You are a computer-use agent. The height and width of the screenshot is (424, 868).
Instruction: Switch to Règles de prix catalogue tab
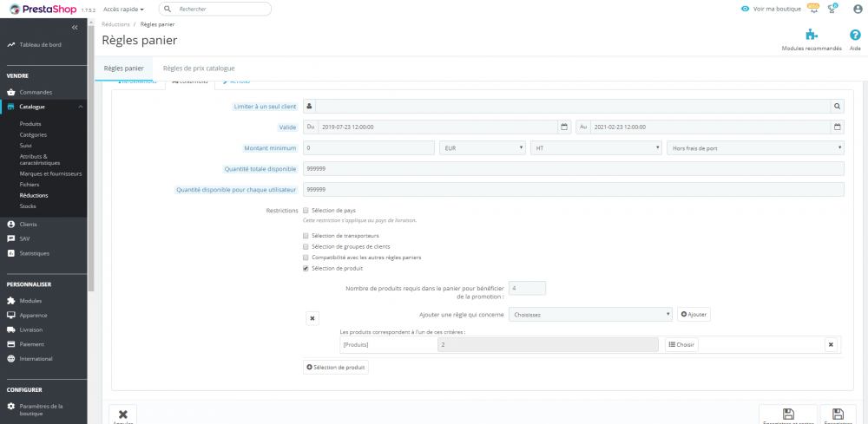199,68
